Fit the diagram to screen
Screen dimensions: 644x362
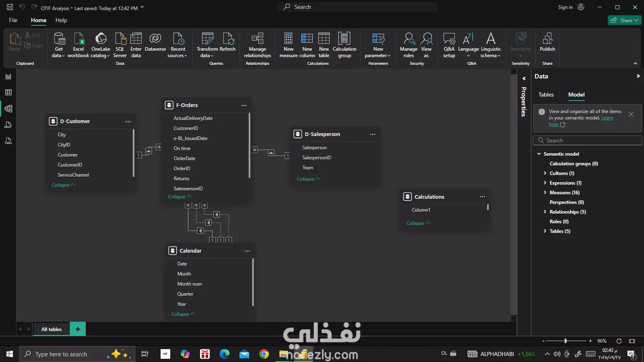pyautogui.click(x=632, y=341)
